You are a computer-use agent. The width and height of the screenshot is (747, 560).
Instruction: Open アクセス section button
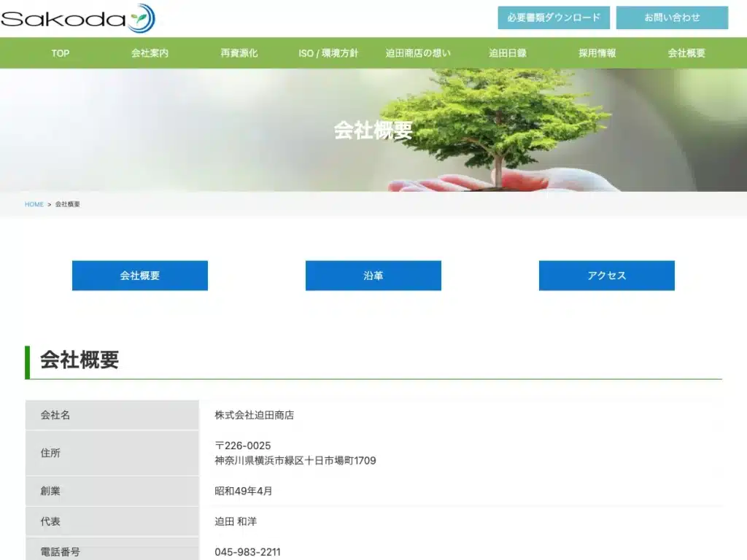pyautogui.click(x=606, y=275)
